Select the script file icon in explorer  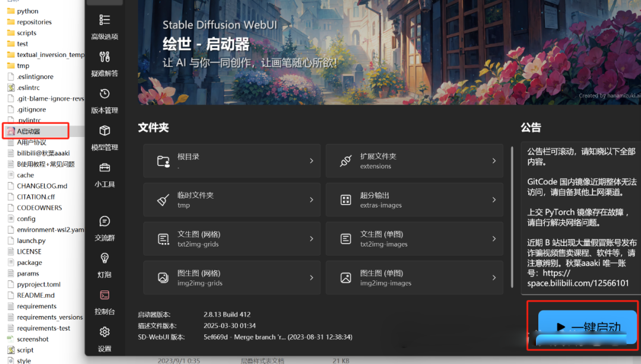tap(11, 350)
